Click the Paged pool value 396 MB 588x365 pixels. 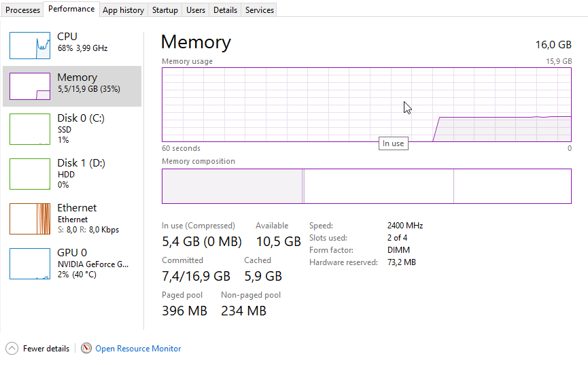(184, 311)
